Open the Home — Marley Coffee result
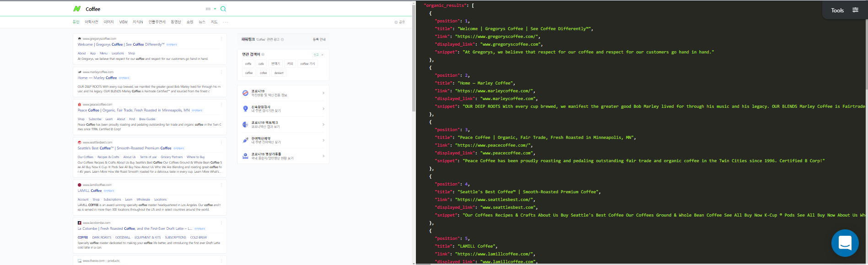 click(97, 78)
